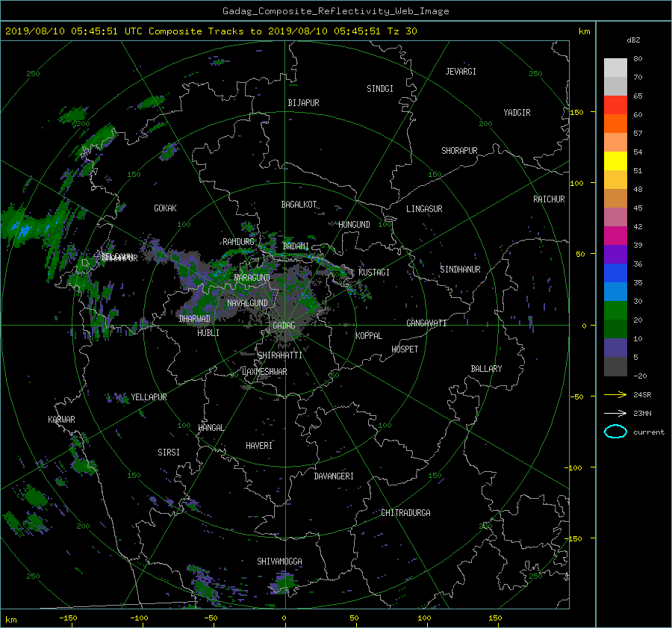Click the SHIVAMOGGA city label
This screenshot has width=672, height=628.
[x=279, y=562]
